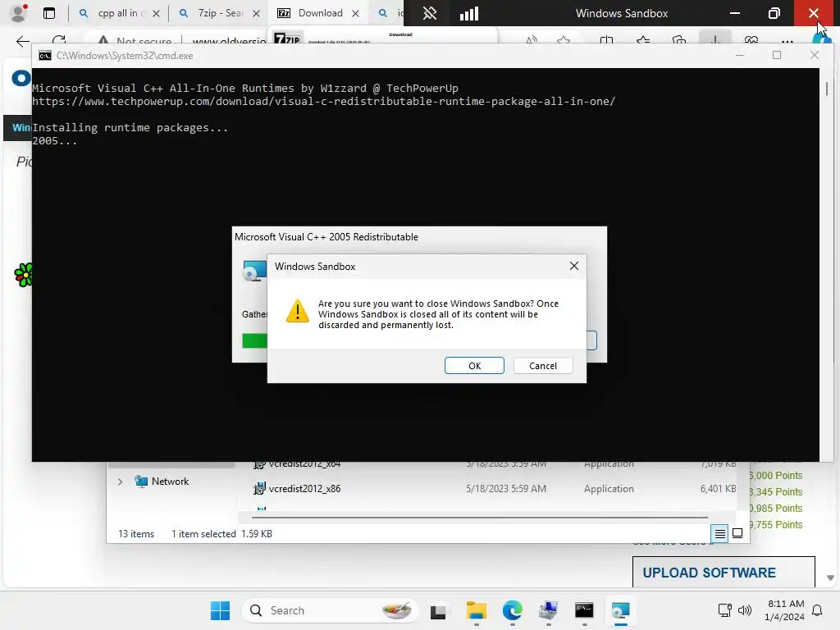Go back in Edge browser
This screenshot has width=840, height=630.
[x=22, y=41]
